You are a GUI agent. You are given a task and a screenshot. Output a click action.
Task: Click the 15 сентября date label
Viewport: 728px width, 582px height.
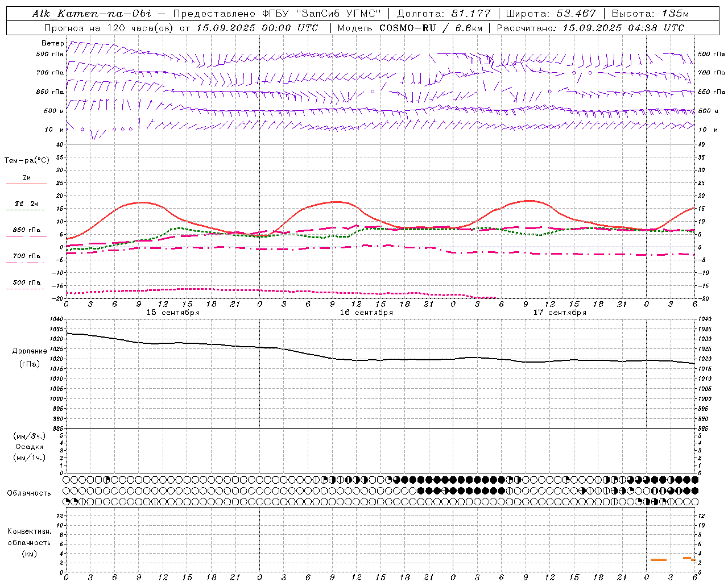tap(173, 313)
